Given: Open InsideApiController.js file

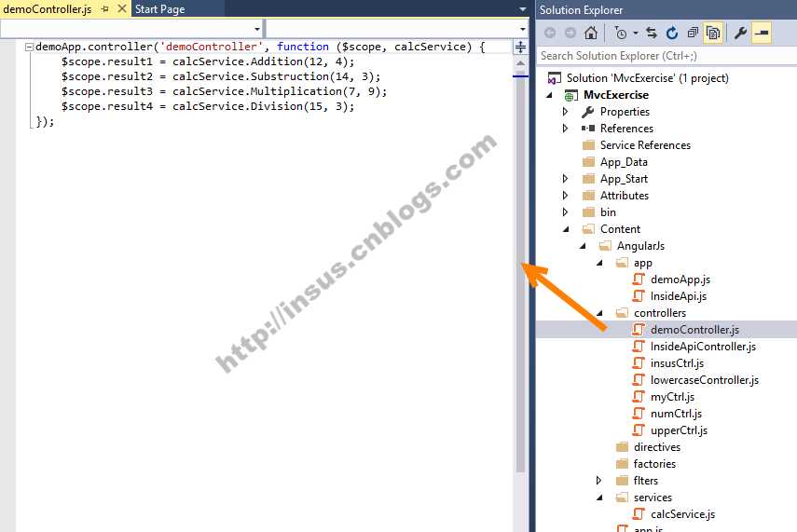Looking at the screenshot, I should (703, 347).
